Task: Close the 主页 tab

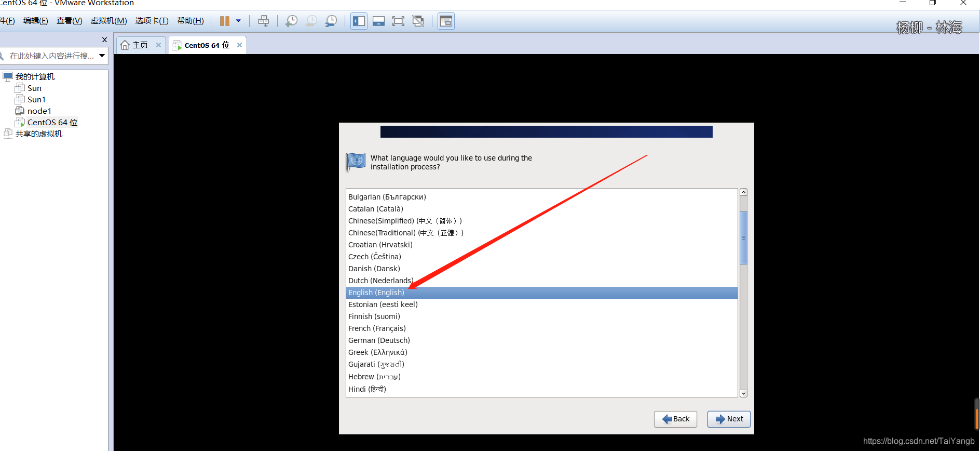Action: click(x=159, y=45)
